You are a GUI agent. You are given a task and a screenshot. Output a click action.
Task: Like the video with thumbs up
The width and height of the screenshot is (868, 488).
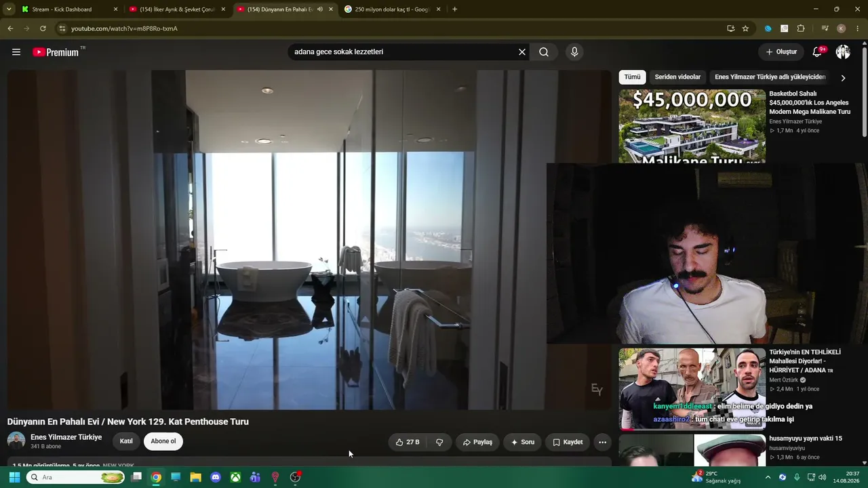[408, 443]
